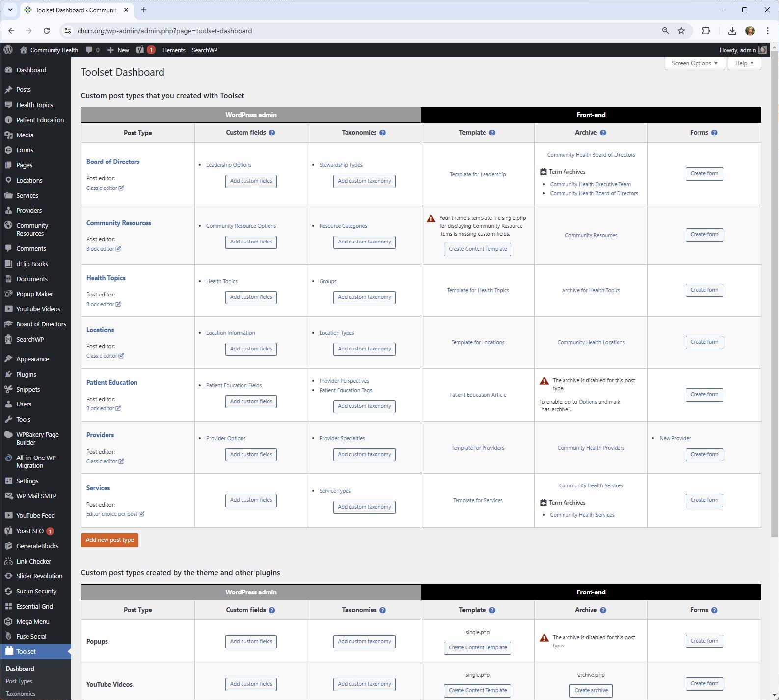Image resolution: width=779 pixels, height=700 pixels.
Task: Click Add custom taxonomy for Health Topics
Action: click(x=364, y=297)
